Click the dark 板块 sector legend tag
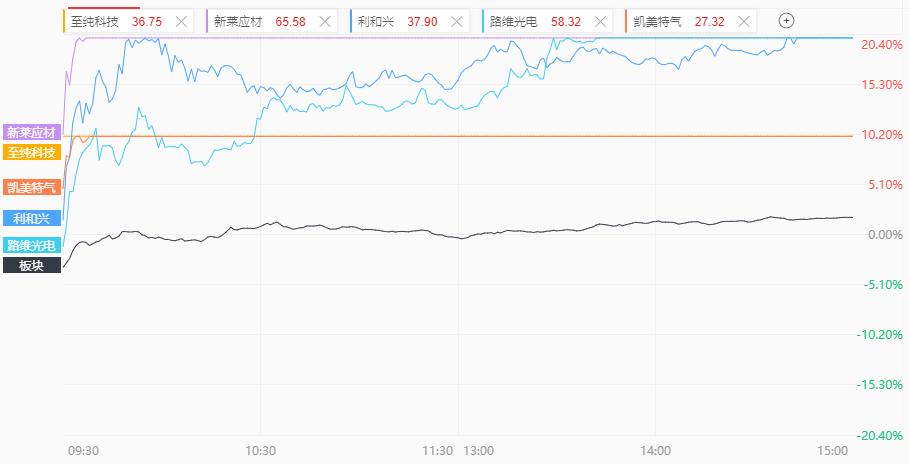Image resolution: width=909 pixels, height=464 pixels. 33,265
